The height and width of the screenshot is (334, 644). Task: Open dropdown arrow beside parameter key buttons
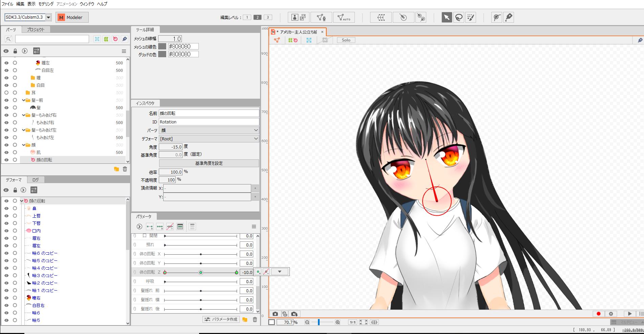click(x=280, y=272)
